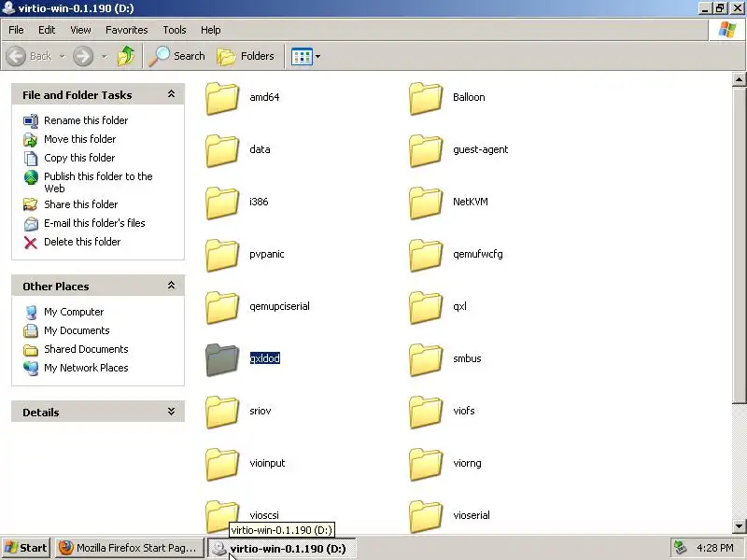Viewport: 747px width, 560px height.
Task: Click the Windows flag logo icon
Action: coord(727,30)
